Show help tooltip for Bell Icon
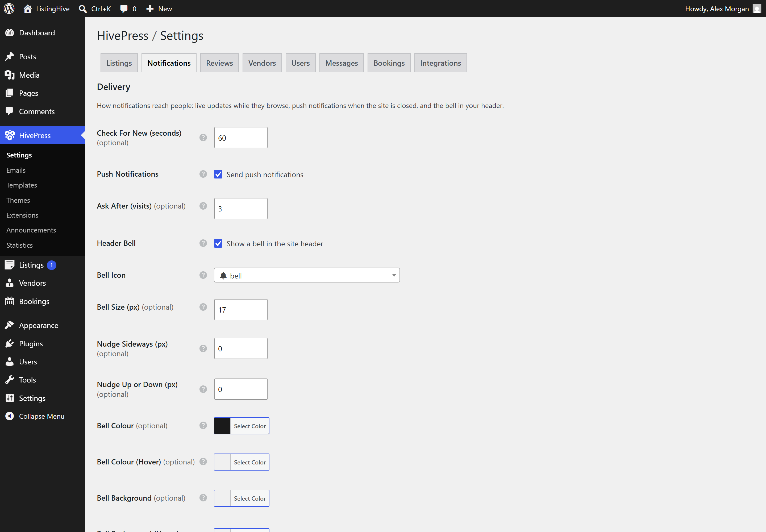Image resolution: width=766 pixels, height=532 pixels. [203, 275]
